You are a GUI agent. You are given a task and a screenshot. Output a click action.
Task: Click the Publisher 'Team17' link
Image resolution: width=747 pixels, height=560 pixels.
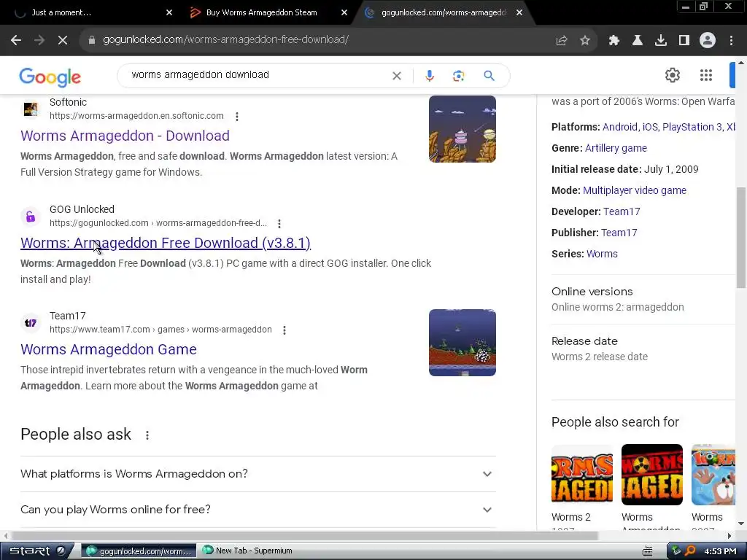coord(619,233)
